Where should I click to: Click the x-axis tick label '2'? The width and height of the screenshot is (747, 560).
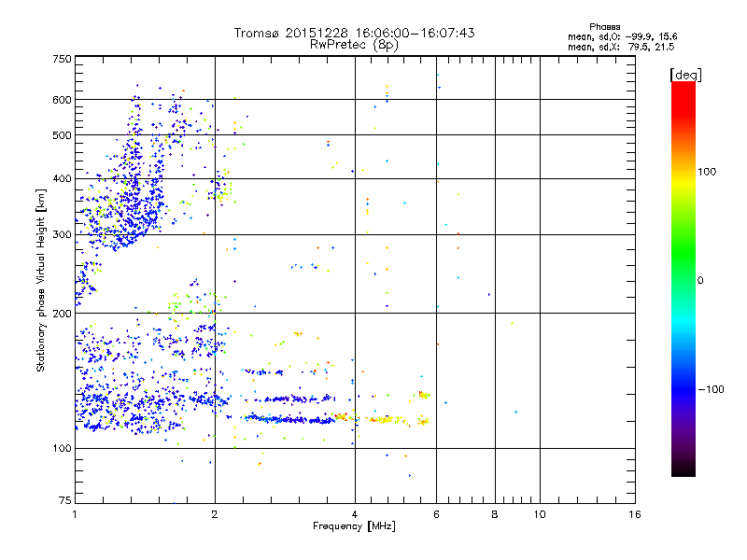click(x=215, y=514)
